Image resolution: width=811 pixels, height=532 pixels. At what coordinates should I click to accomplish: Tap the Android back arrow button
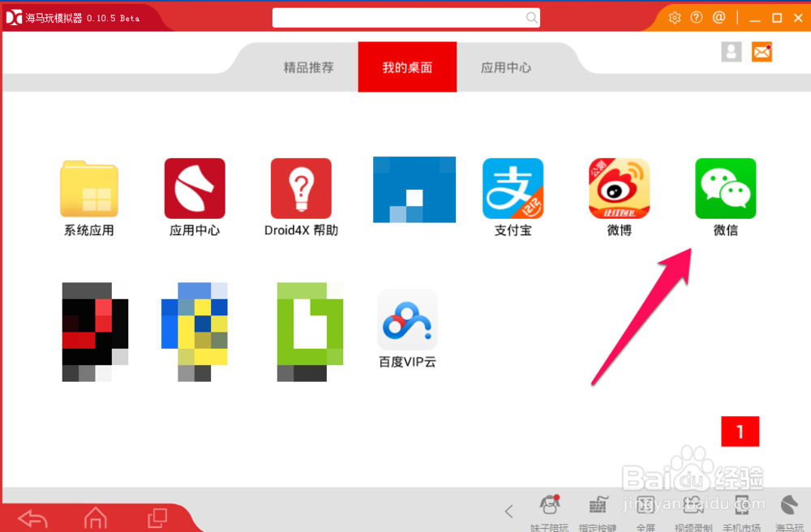point(33,518)
